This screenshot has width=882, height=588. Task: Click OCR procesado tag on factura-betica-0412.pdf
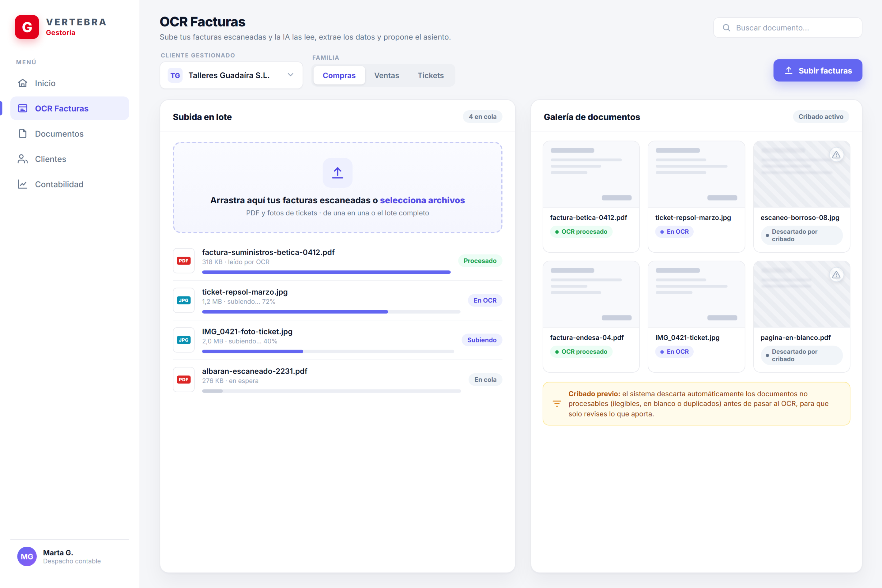click(x=581, y=232)
